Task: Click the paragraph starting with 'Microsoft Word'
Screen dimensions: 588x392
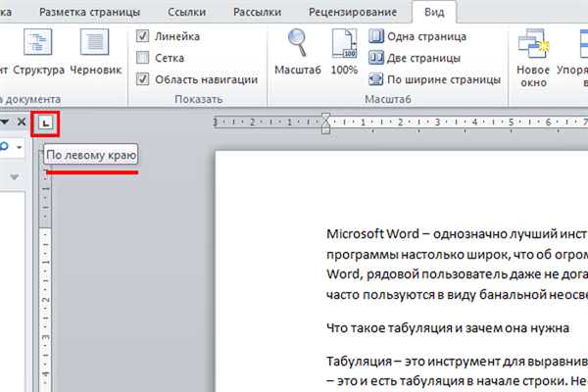Action: point(457,264)
